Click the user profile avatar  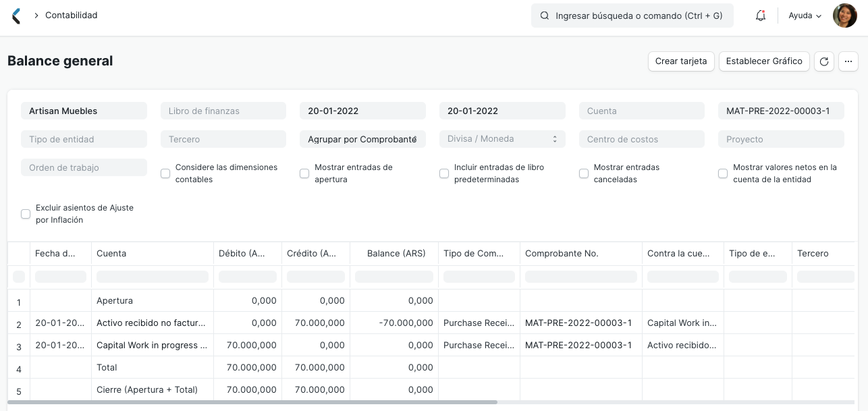point(845,15)
